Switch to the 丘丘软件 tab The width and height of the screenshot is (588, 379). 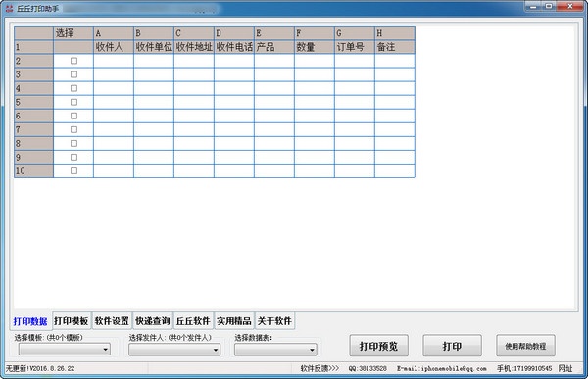[x=193, y=321]
